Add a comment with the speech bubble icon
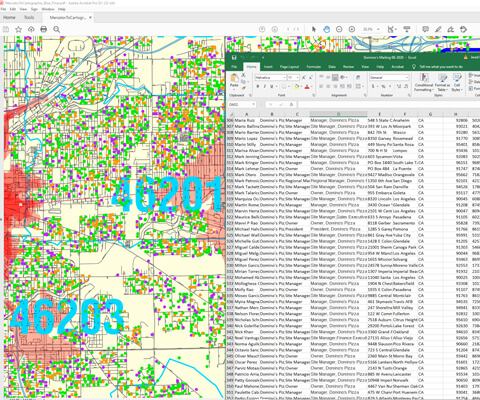480x400 pixels. click(425, 29)
